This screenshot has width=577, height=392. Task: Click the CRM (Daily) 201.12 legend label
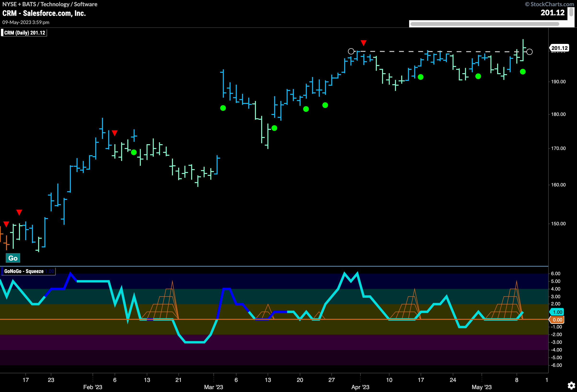pos(24,33)
